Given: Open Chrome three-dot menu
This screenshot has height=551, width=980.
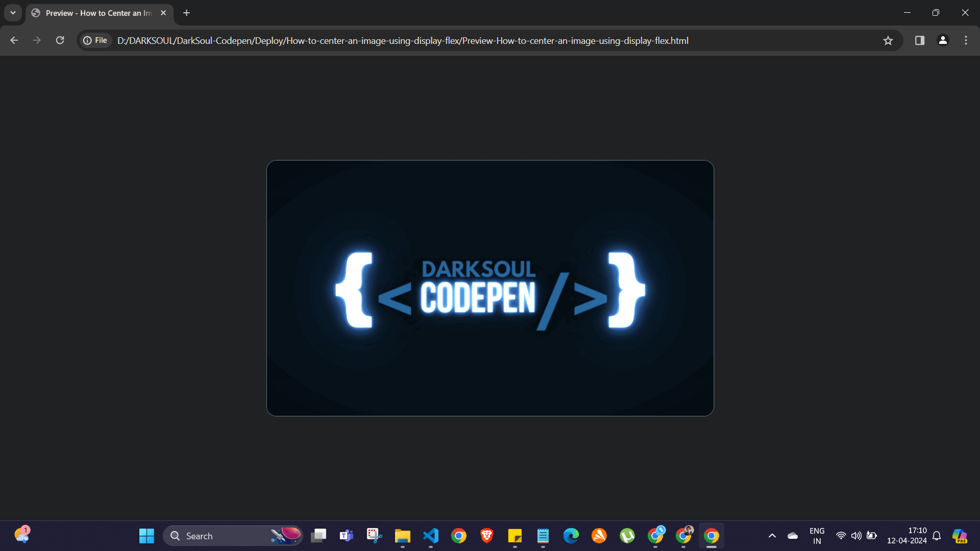Looking at the screenshot, I should [966, 40].
